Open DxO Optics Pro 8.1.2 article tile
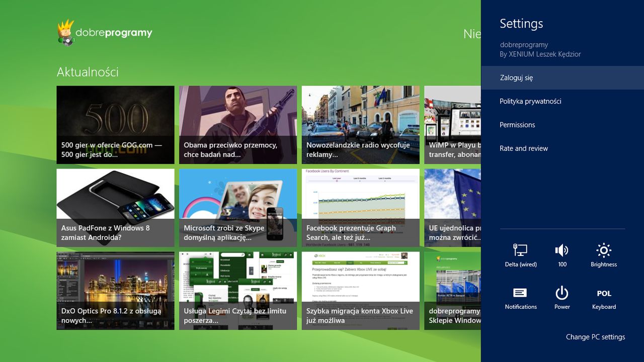 point(115,291)
